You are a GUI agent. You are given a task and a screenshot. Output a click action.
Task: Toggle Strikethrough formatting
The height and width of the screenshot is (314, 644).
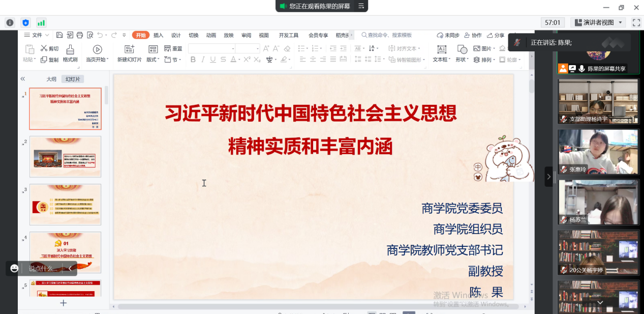(223, 60)
